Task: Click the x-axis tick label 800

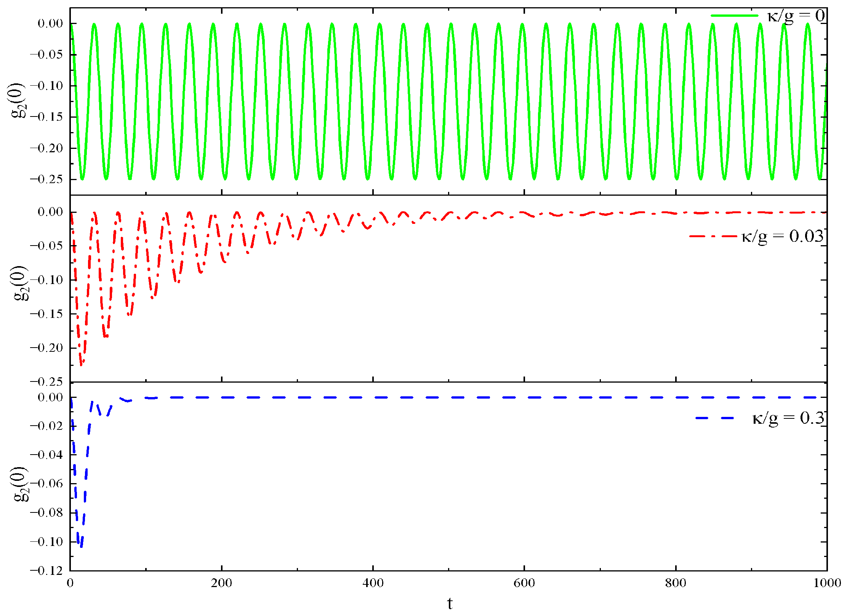Action: [x=676, y=583]
